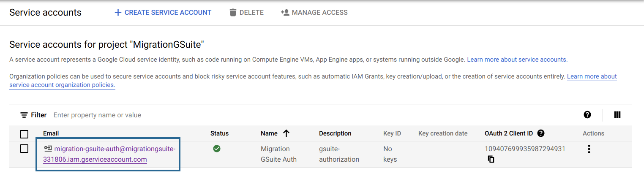Viewport: 644px width, 187px height.
Task: Open row actions three-dot menu
Action: [589, 149]
